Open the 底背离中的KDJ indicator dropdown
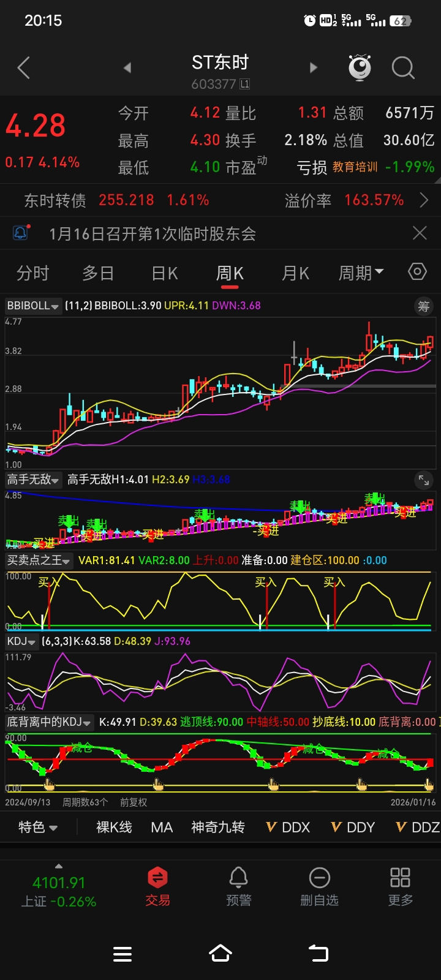441x980 pixels. click(x=50, y=722)
